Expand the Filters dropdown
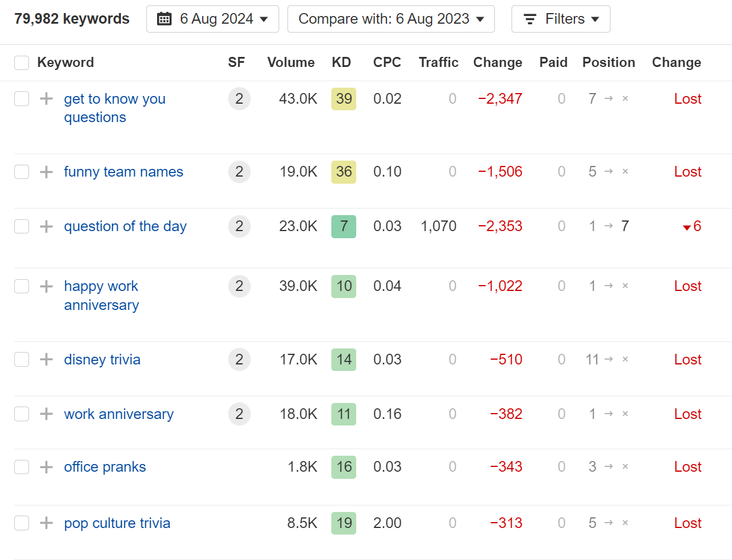The image size is (732, 560). 560,18
